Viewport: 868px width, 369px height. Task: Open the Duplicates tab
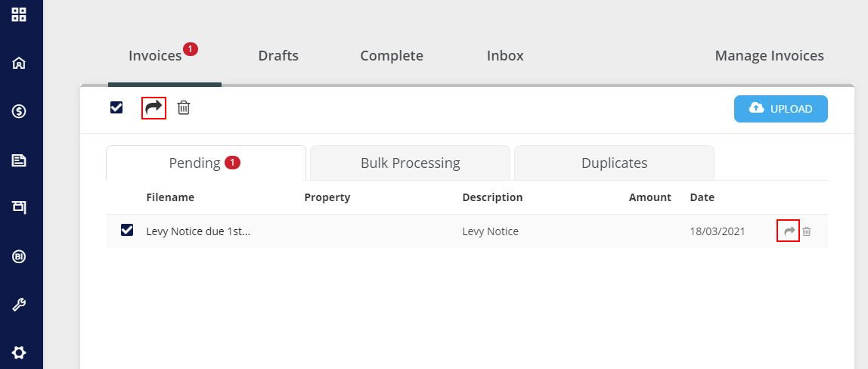pyautogui.click(x=614, y=163)
